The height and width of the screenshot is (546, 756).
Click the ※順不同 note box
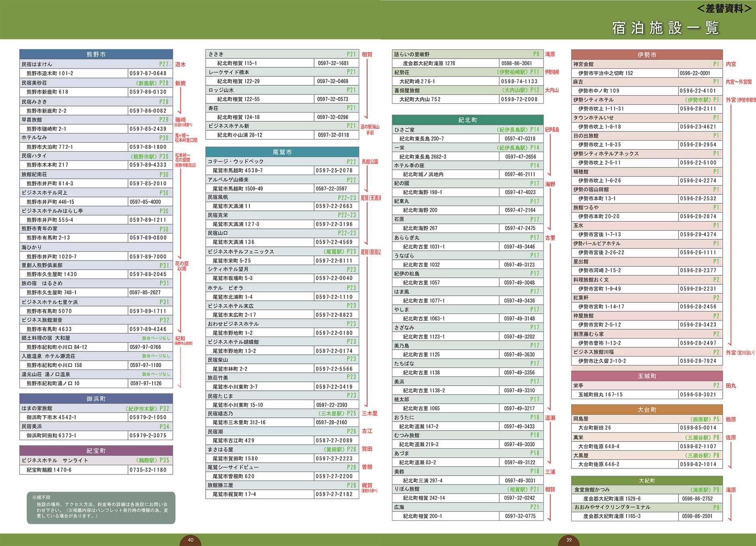click(101, 508)
